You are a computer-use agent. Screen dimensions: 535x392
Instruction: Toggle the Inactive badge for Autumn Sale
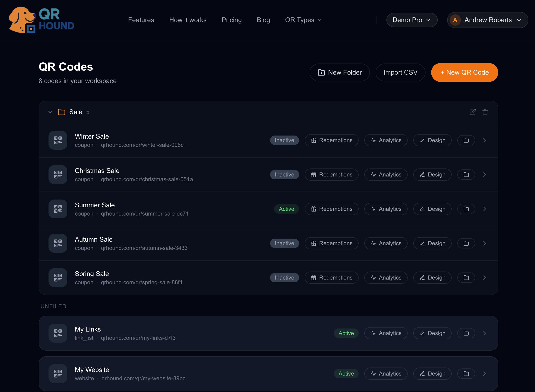pyautogui.click(x=284, y=243)
